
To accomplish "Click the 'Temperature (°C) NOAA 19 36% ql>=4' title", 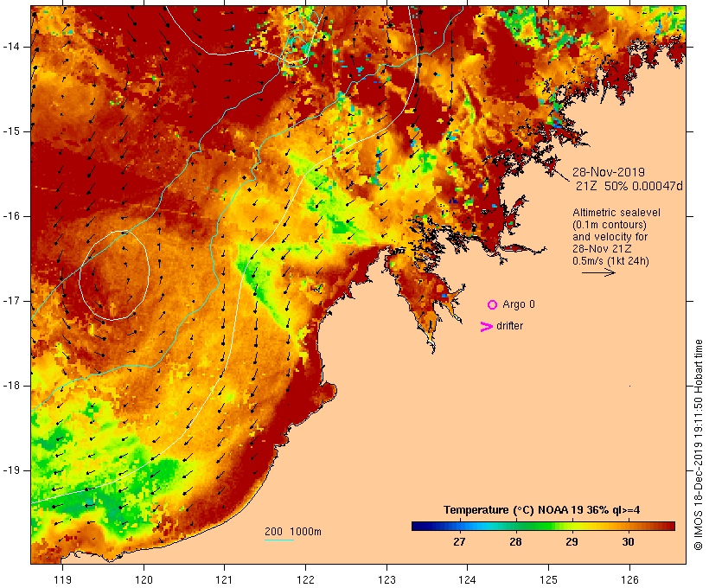I will [542, 510].
